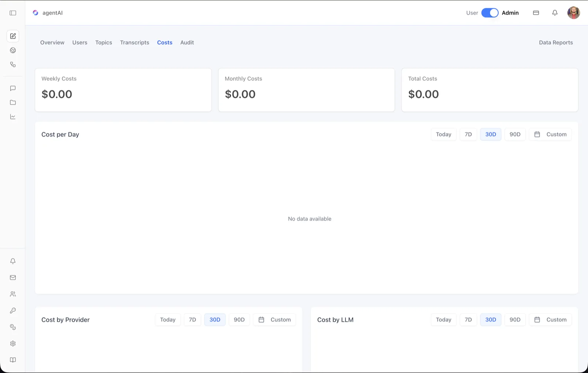The height and width of the screenshot is (373, 588).
Task: Select 30D range in Cost by LLM
Action: pos(491,320)
